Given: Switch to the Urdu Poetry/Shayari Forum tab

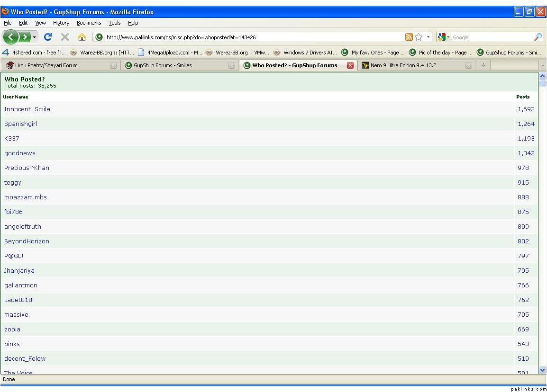Looking at the screenshot, I should (46, 65).
